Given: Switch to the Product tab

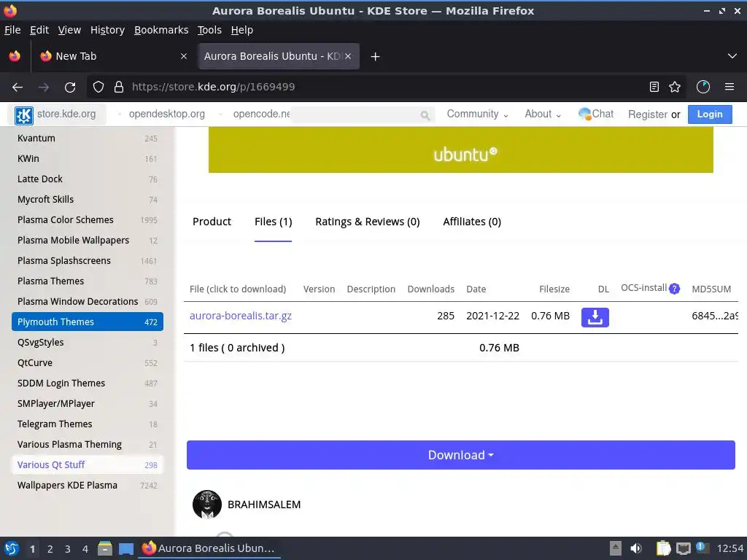Looking at the screenshot, I should (x=212, y=222).
